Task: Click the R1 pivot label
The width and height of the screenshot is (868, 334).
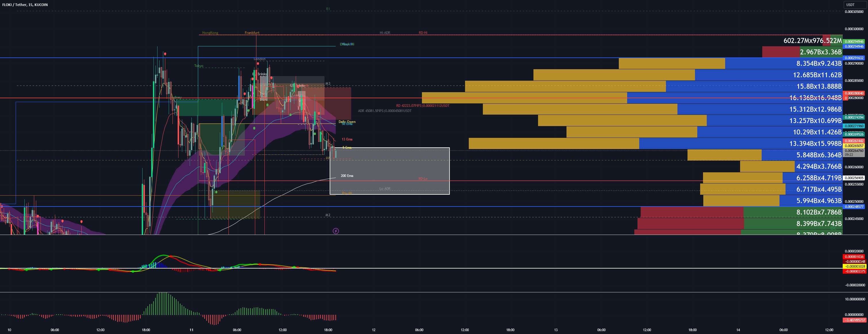Action: pyautogui.click(x=328, y=9)
